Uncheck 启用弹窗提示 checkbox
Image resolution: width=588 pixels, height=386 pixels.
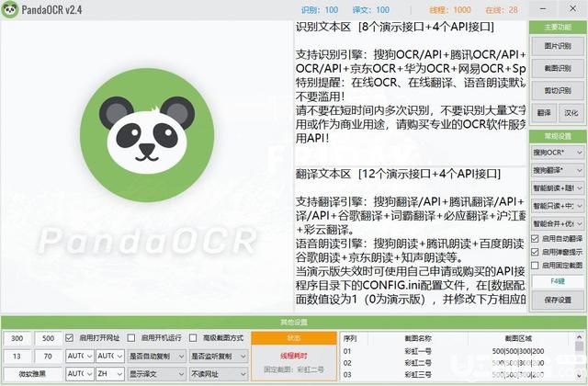535,252
